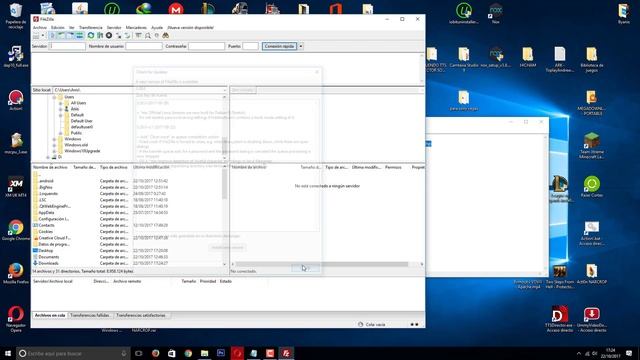Focus the Puerto input field
The width and height of the screenshot is (640, 360).
pyautogui.click(x=250, y=46)
